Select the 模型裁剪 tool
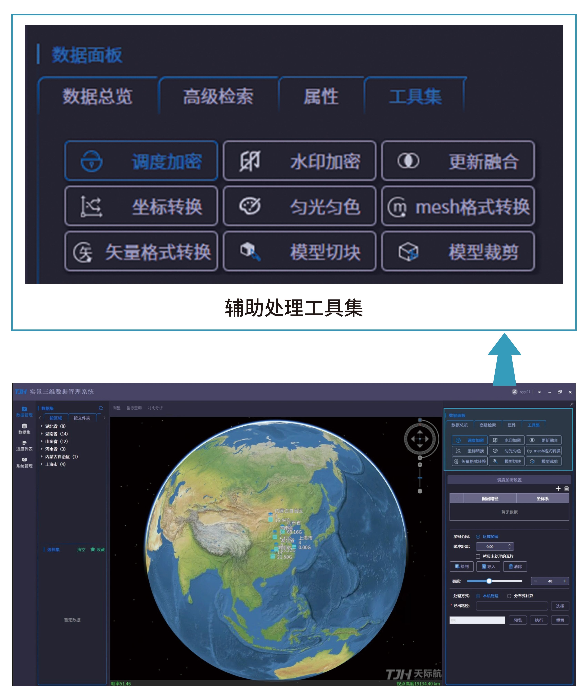 550,462
